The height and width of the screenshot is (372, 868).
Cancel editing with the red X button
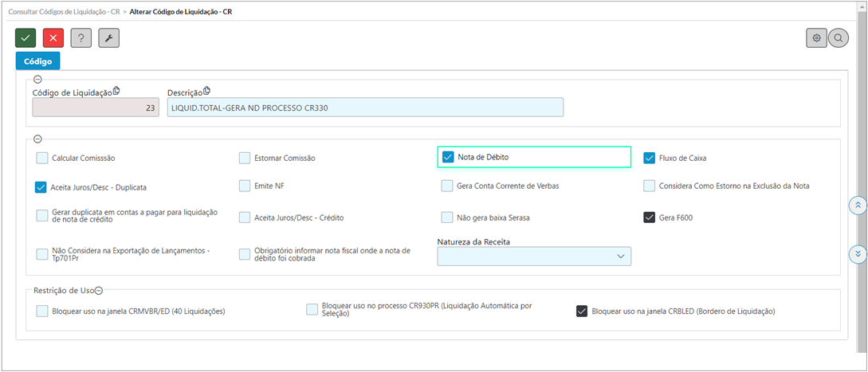(53, 37)
